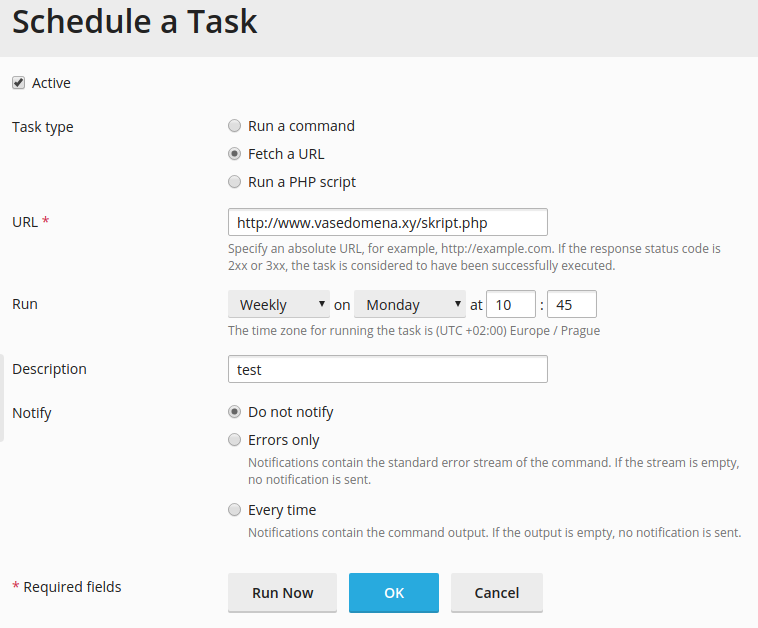The height and width of the screenshot is (628, 758).
Task: Click the Errors only label text
Action: (284, 440)
